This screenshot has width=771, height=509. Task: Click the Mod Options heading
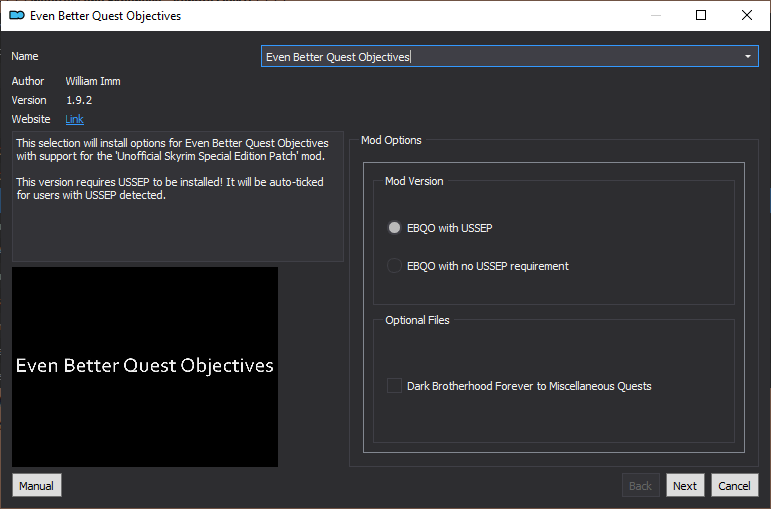tap(391, 140)
